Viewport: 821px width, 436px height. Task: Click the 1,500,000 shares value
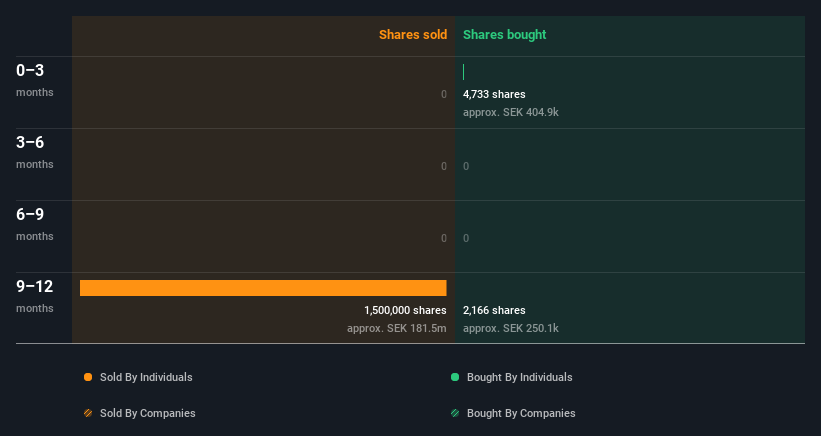405,310
